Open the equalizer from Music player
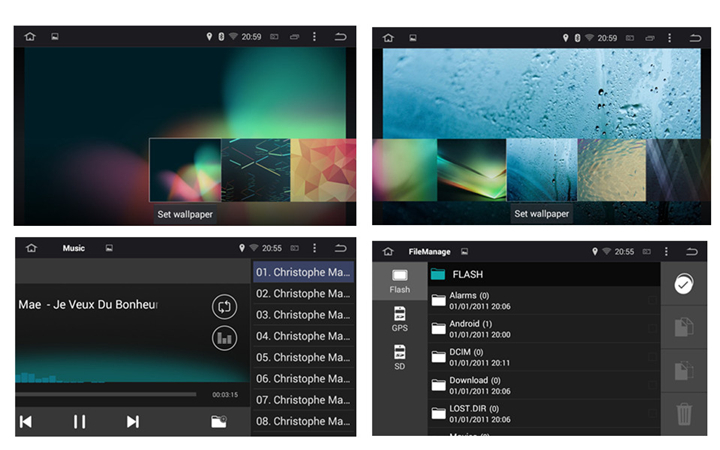Screen dimensions: 720x450 click(224, 338)
